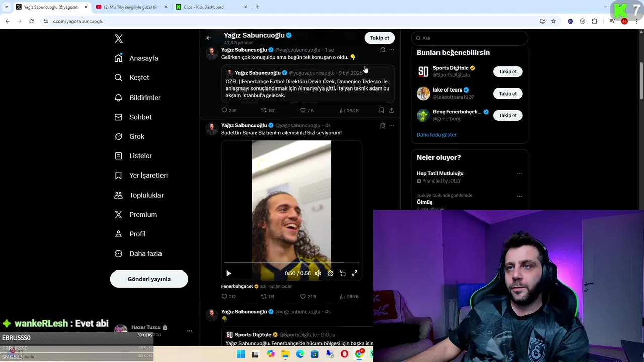644x362 pixels.
Task: Open lake of tears avatar
Action: coord(423,94)
